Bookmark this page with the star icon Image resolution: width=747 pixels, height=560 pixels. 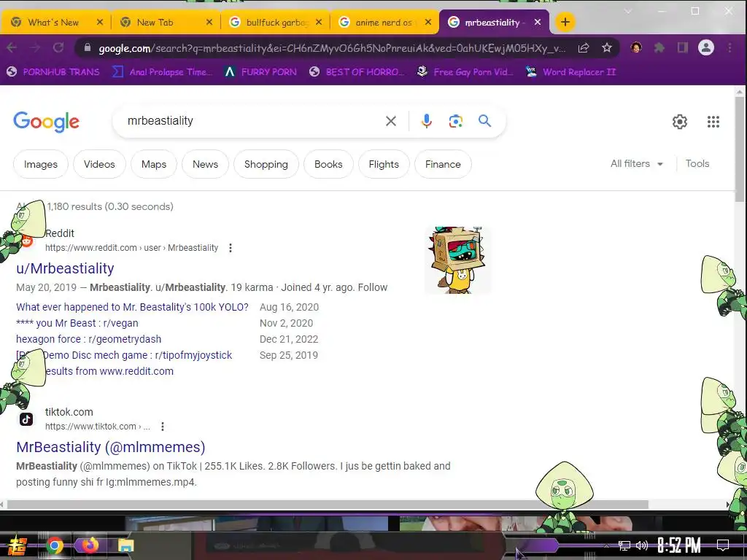point(606,47)
